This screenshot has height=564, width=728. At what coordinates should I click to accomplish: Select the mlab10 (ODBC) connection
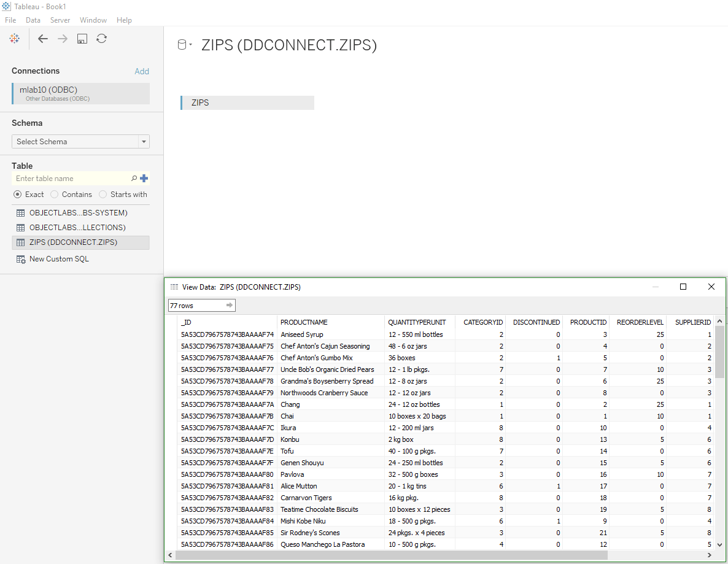(81, 93)
